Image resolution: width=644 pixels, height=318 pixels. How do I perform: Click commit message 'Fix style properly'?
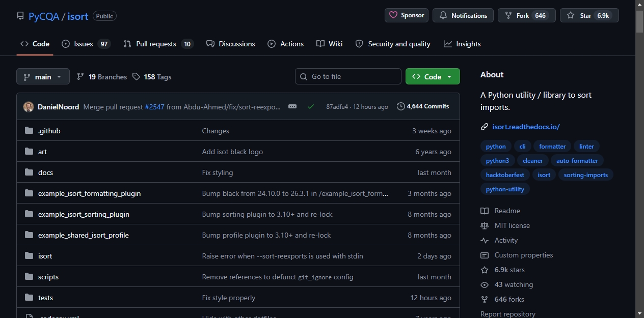click(229, 298)
